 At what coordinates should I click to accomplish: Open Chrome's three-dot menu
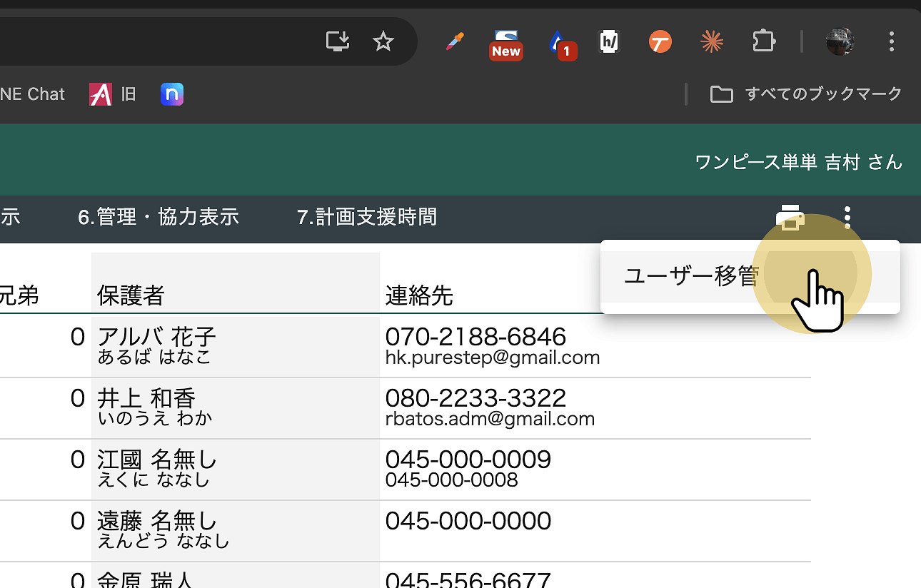[891, 41]
